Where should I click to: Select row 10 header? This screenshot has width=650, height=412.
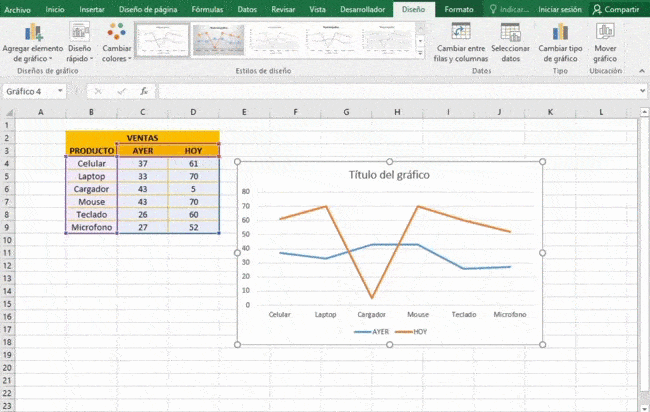point(7,240)
